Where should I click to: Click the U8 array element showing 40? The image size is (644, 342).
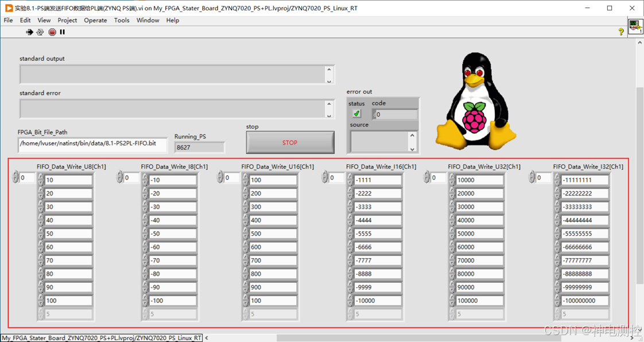point(68,220)
